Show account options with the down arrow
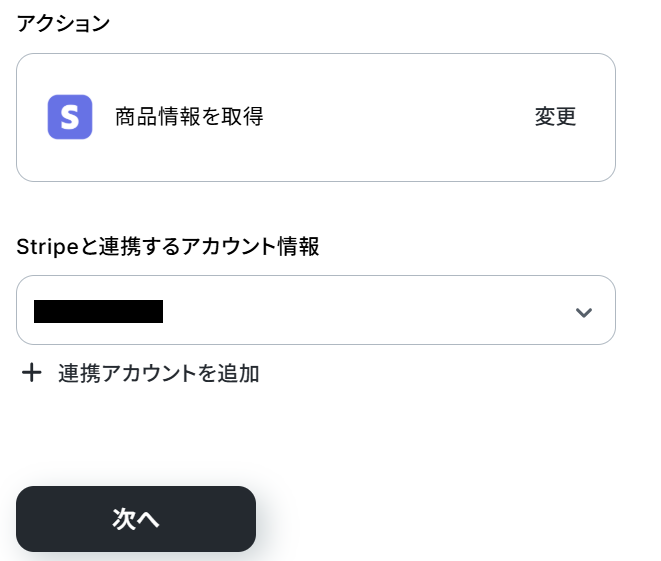This screenshot has height=561, width=661. point(584,312)
